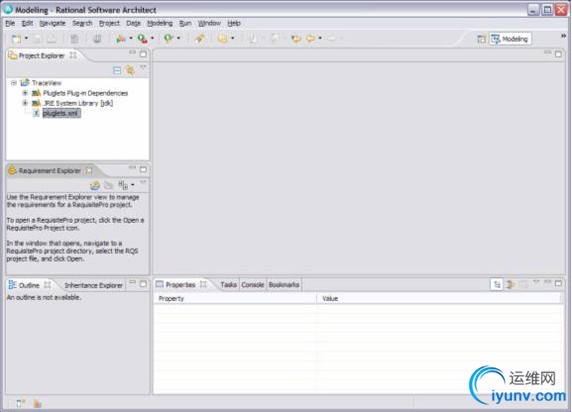
Task: Open the Run menu in menu bar
Action: tap(185, 23)
